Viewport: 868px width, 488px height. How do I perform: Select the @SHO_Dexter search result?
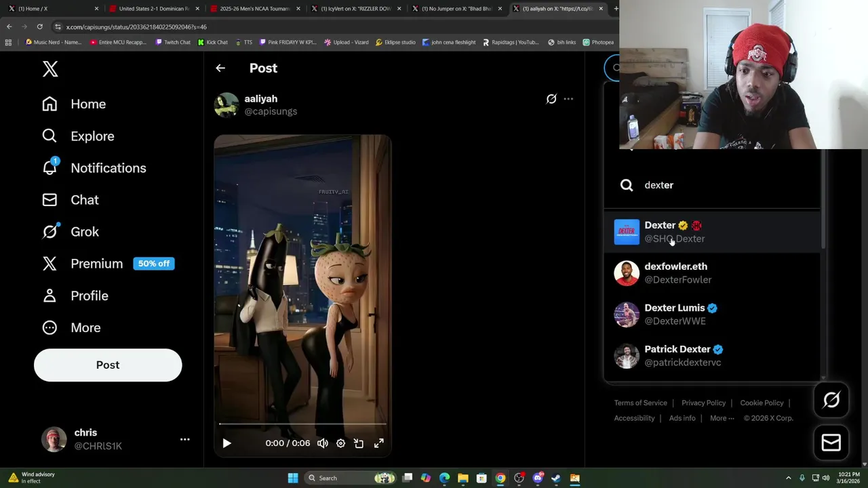712,232
